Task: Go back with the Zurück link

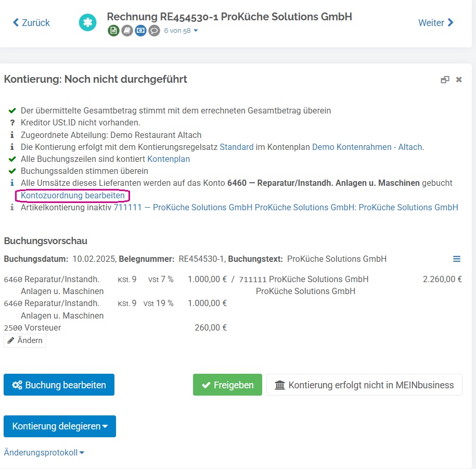Action: click(31, 22)
